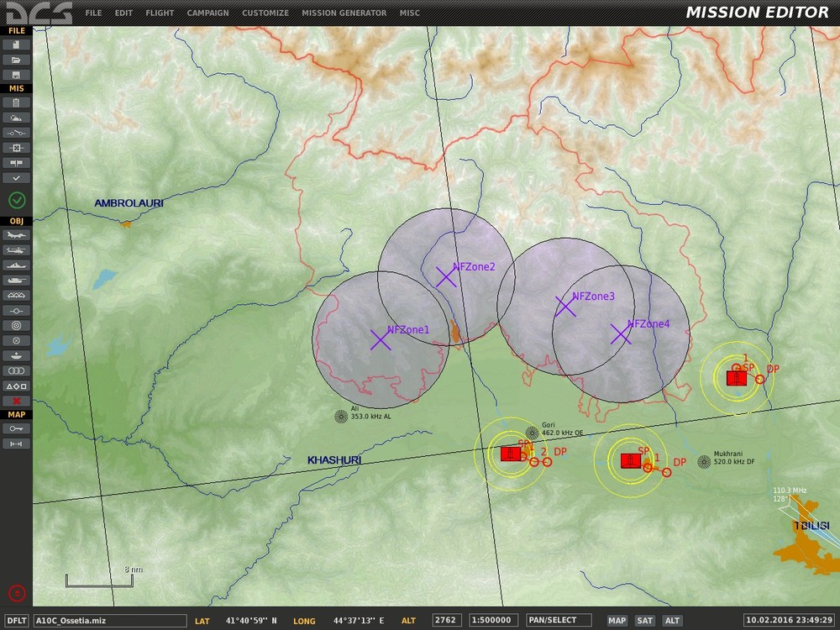Select the trigger zone triple-circle tool

click(16, 370)
